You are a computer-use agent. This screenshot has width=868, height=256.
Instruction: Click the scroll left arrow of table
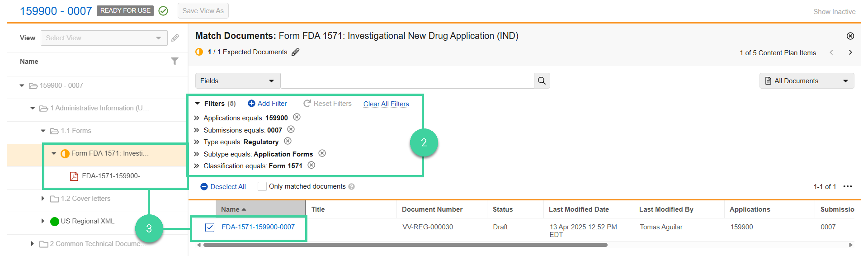click(199, 245)
